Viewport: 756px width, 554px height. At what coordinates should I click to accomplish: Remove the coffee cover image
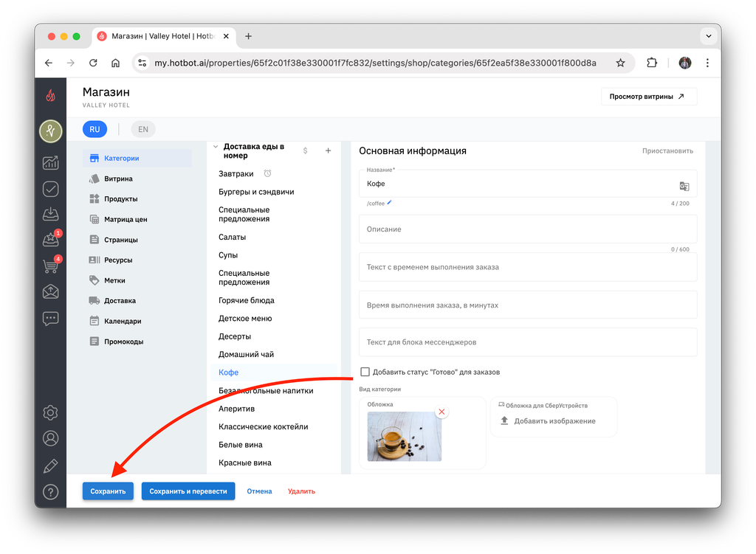441,412
